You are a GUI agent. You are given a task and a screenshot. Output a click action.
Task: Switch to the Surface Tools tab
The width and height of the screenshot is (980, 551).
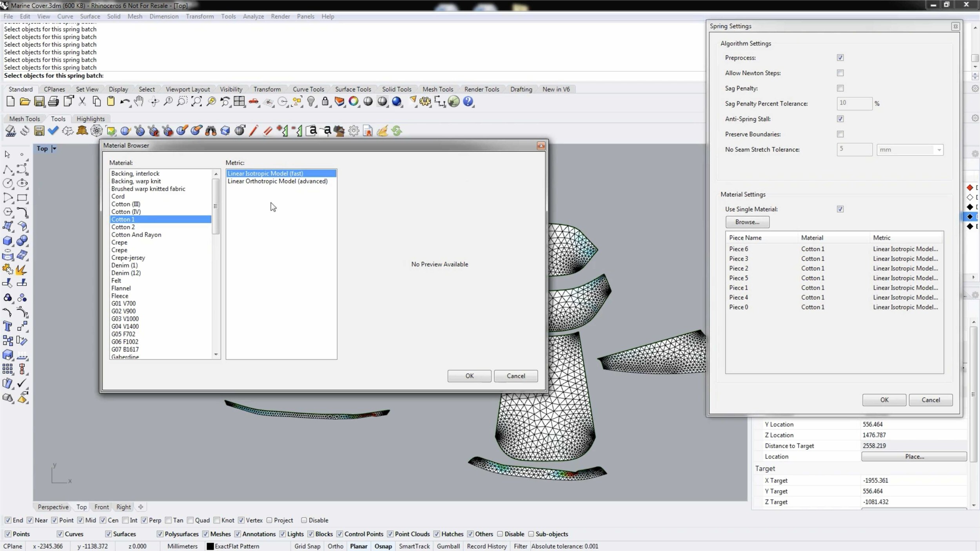pyautogui.click(x=353, y=89)
